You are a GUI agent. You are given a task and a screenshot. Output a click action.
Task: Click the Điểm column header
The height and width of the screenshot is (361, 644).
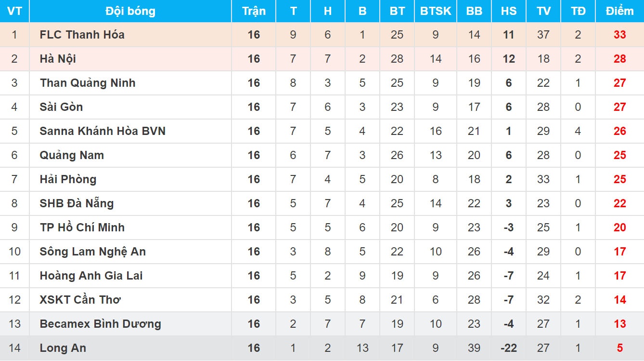619,11
